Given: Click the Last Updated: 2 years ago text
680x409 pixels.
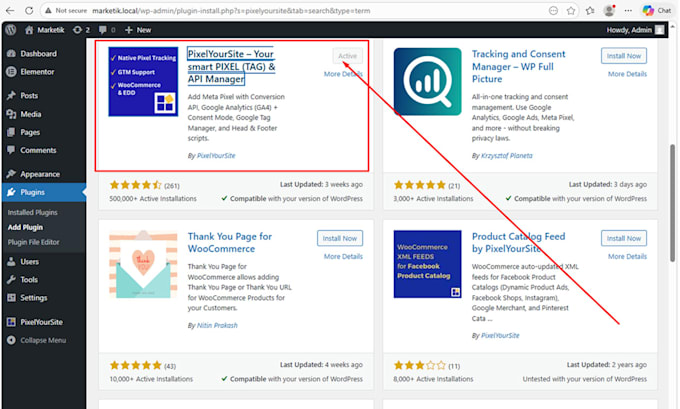Looking at the screenshot, I should (x=606, y=365).
